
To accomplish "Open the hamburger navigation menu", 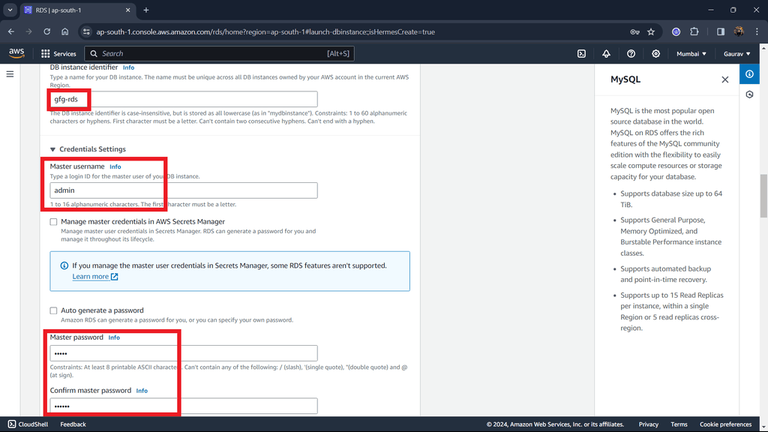I will [10, 74].
